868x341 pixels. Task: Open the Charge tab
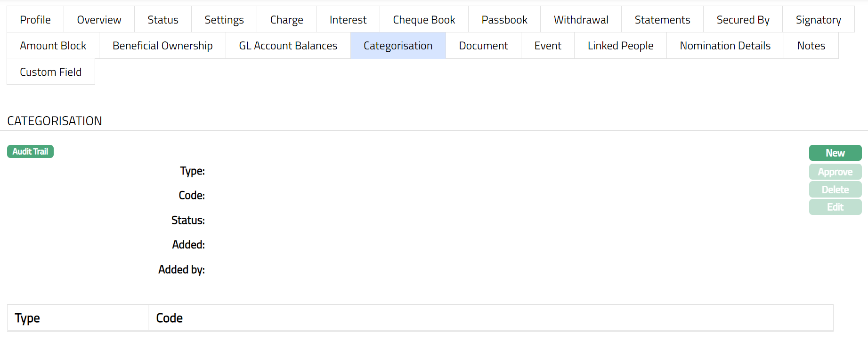coord(286,20)
